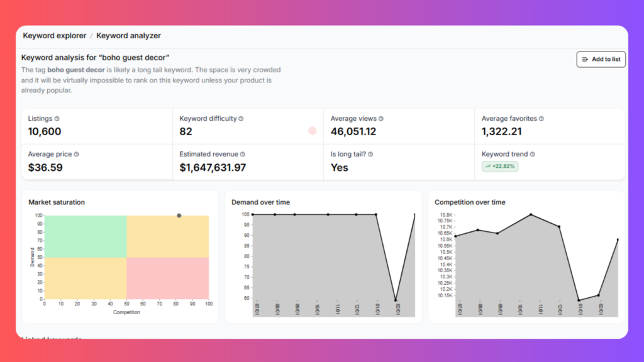Click the Add to list button
This screenshot has height=362, width=644.
click(x=601, y=59)
